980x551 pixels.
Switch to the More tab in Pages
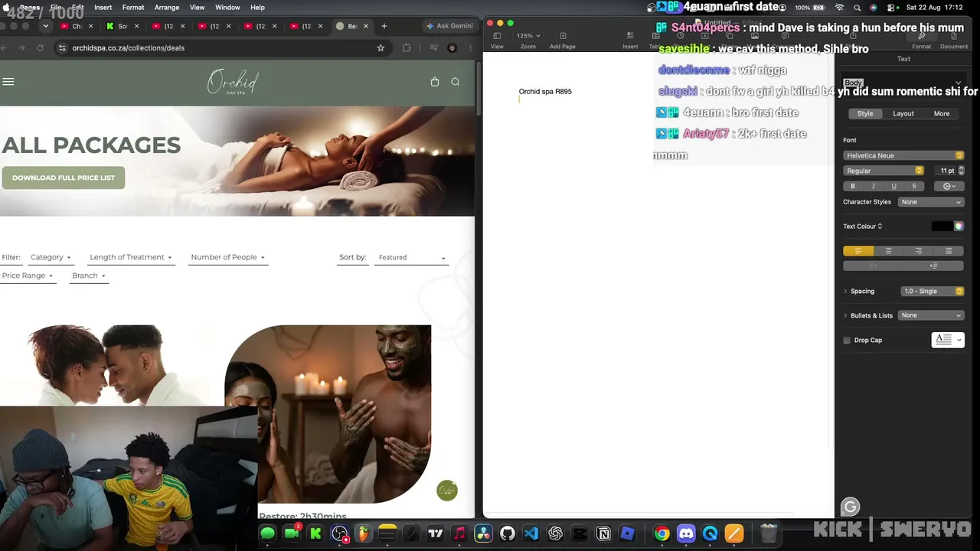pos(942,113)
